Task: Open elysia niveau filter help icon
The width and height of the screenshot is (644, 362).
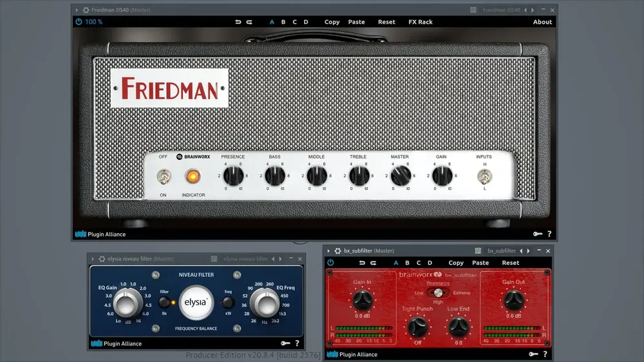Action: tap(298, 343)
